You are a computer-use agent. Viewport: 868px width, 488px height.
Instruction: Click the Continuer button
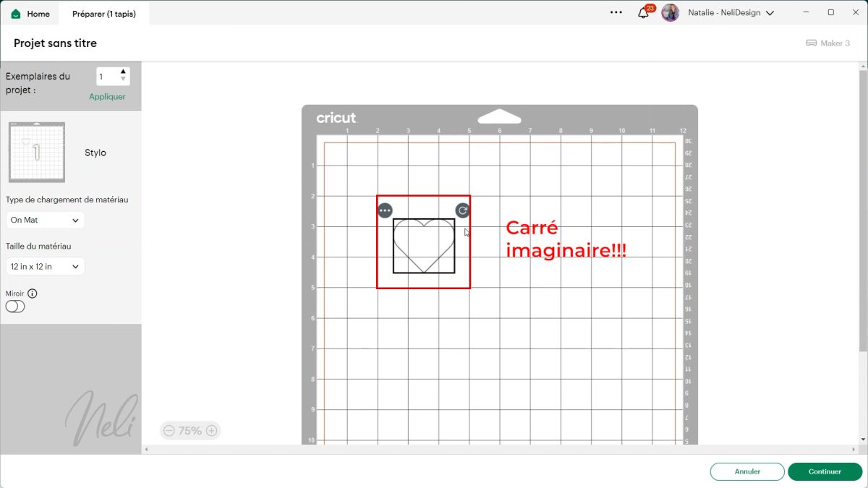825,471
